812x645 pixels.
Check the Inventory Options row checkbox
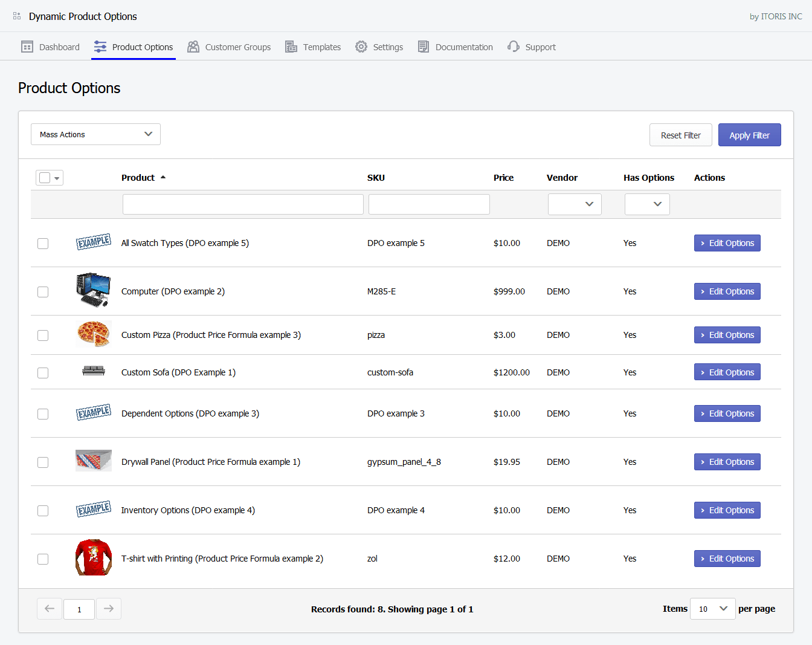(x=43, y=511)
